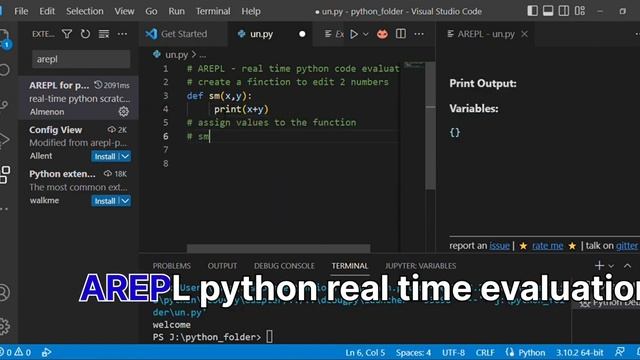This screenshot has width=640, height=360.
Task: Install the Python extension pack by walkme
Action: click(x=105, y=201)
